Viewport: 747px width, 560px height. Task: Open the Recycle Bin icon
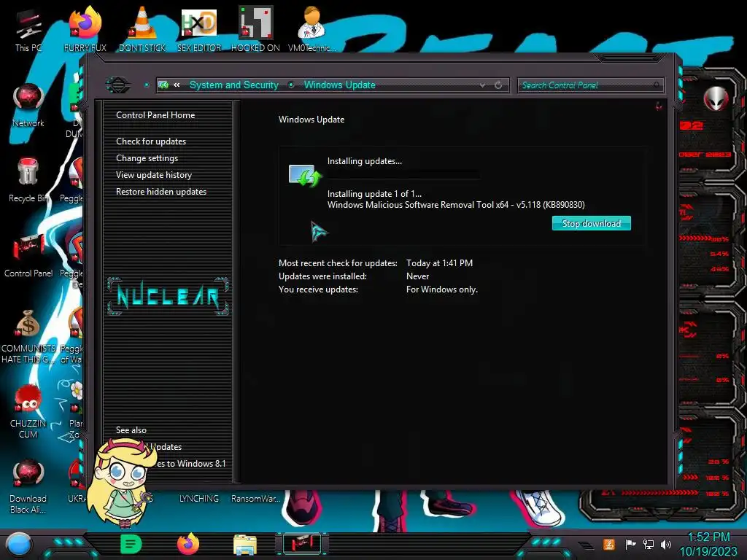(x=28, y=181)
